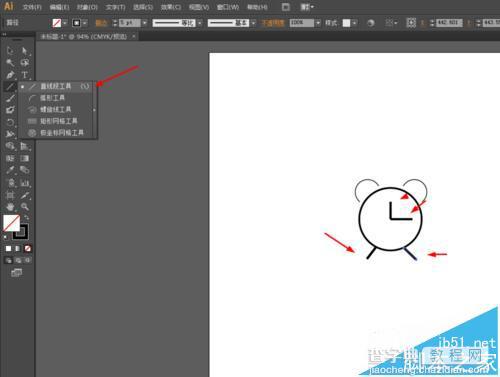
Task: Select the Selection tool (black arrow)
Action: (10, 51)
